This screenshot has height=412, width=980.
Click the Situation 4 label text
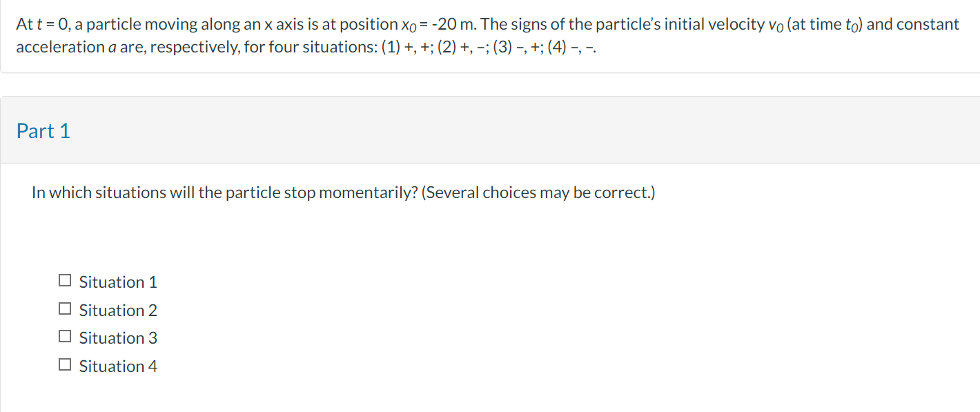tap(117, 366)
